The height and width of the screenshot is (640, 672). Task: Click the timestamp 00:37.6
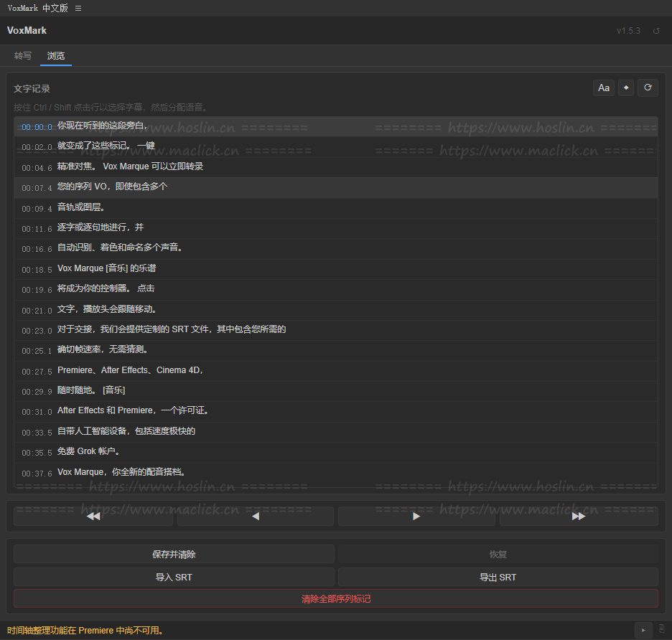click(37, 474)
